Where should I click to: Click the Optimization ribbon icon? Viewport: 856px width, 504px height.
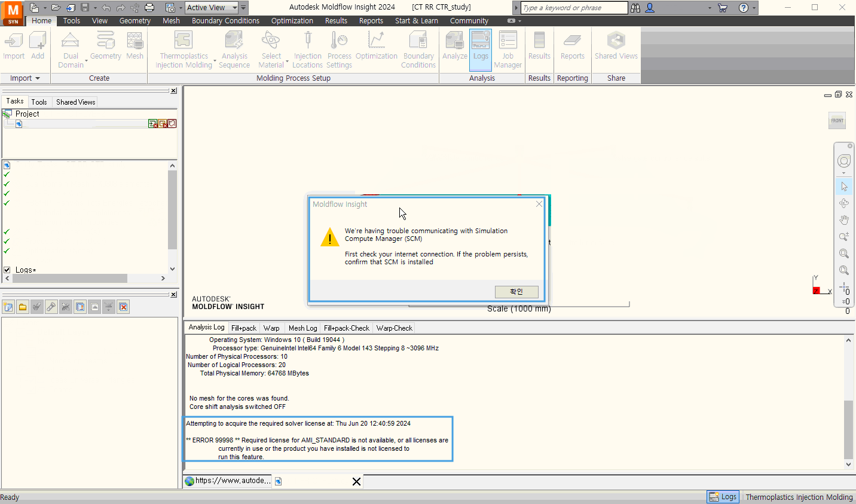point(377,46)
